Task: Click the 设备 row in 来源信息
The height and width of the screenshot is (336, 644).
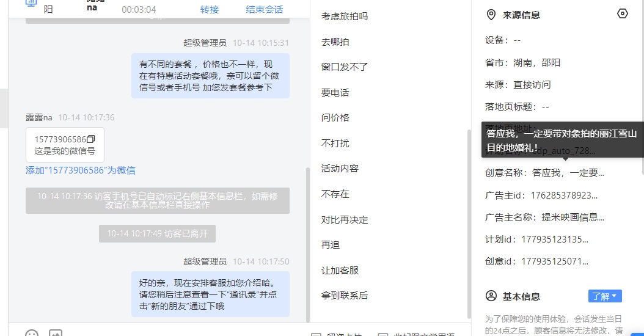Action: [x=503, y=40]
